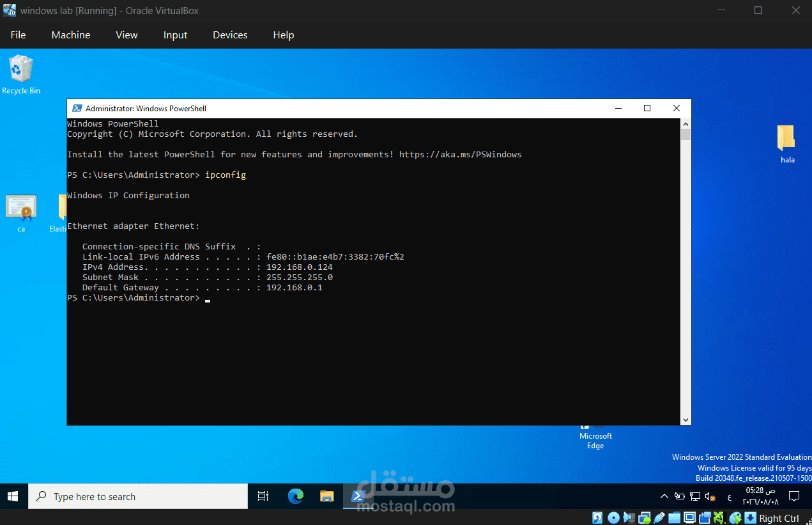Select the Microsoft Edge desktop shortcut

595,436
